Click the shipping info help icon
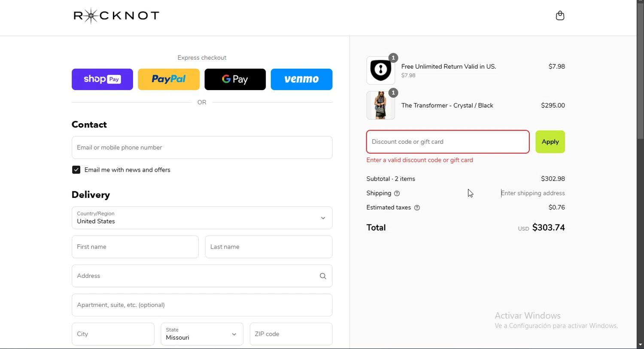Screen dimensions: 644x349 [397, 194]
